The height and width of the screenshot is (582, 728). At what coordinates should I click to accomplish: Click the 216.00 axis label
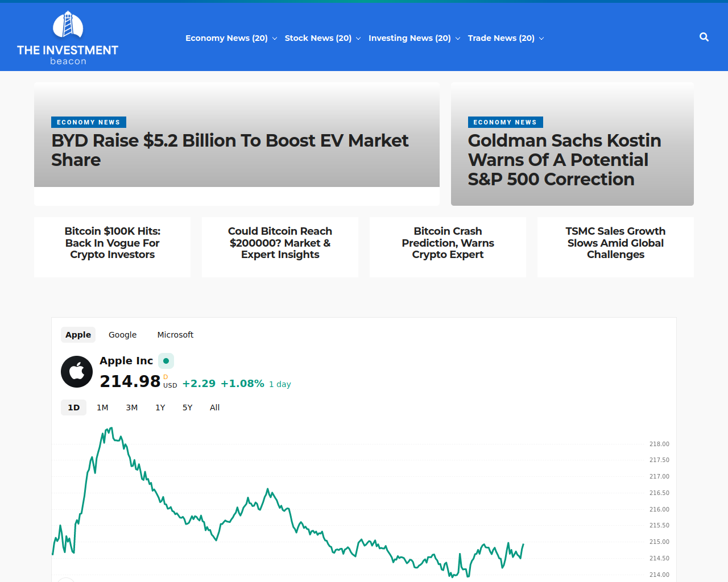tap(659, 509)
